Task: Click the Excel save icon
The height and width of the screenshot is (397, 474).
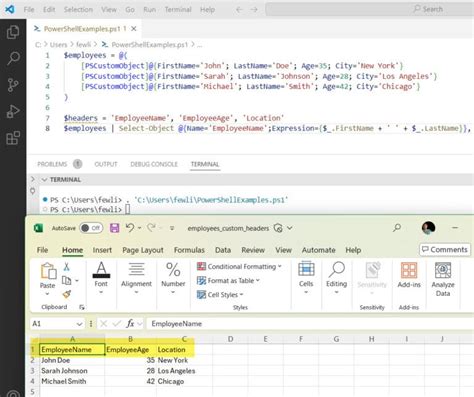Action: [x=115, y=228]
